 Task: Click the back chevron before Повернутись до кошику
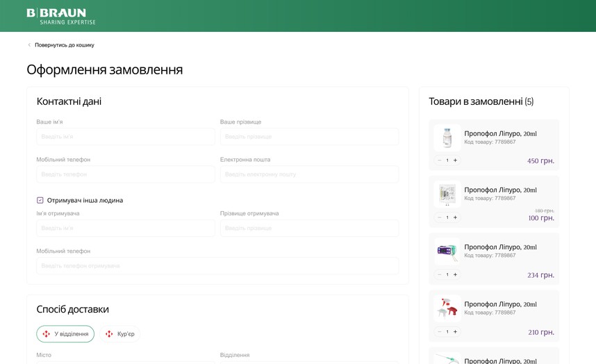29,45
